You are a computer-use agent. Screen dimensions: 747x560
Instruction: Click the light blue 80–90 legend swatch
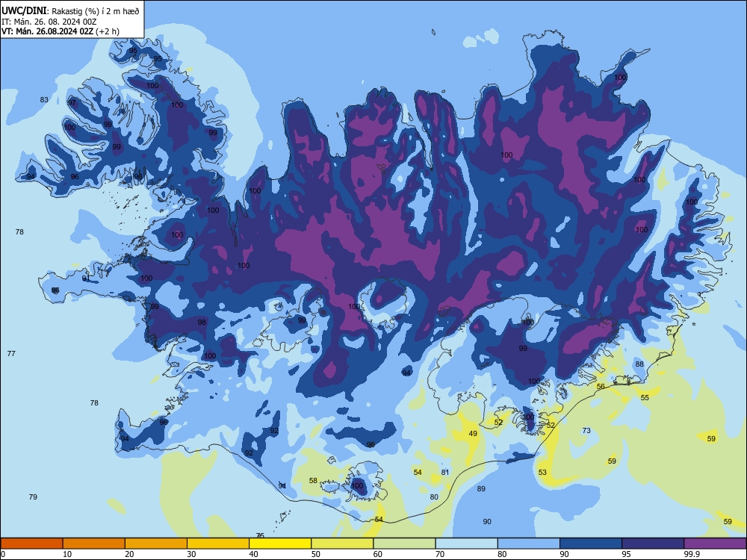pos(528,544)
